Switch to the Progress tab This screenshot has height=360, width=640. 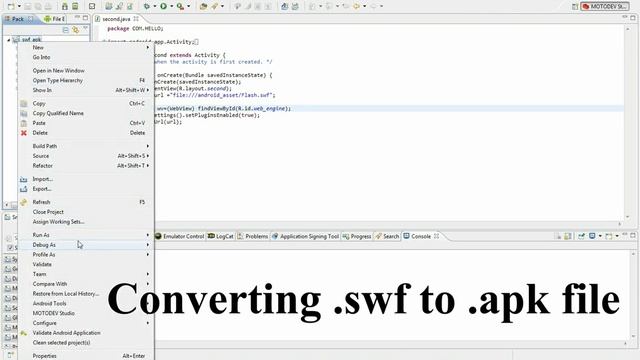tap(357, 236)
